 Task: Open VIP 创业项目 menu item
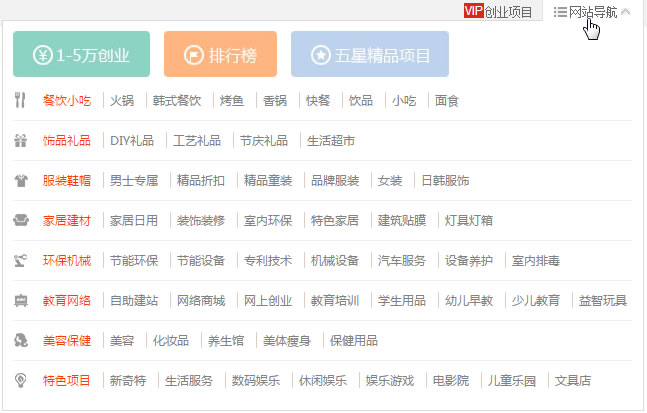(498, 11)
